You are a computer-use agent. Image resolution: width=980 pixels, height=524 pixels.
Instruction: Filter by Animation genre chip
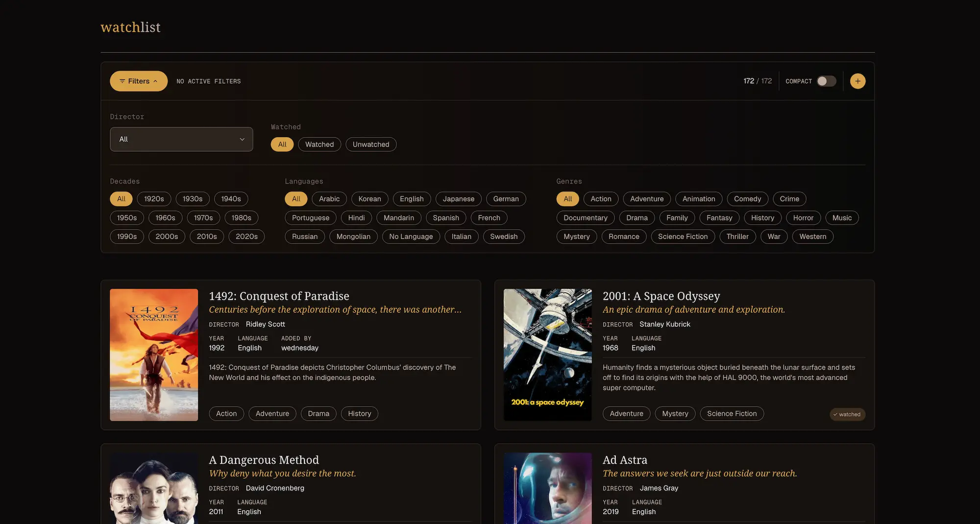[699, 199]
